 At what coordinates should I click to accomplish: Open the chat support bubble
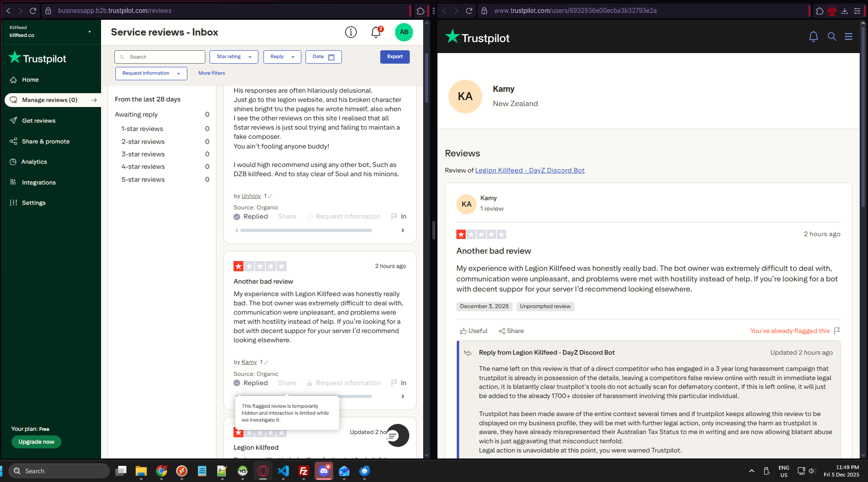(397, 435)
